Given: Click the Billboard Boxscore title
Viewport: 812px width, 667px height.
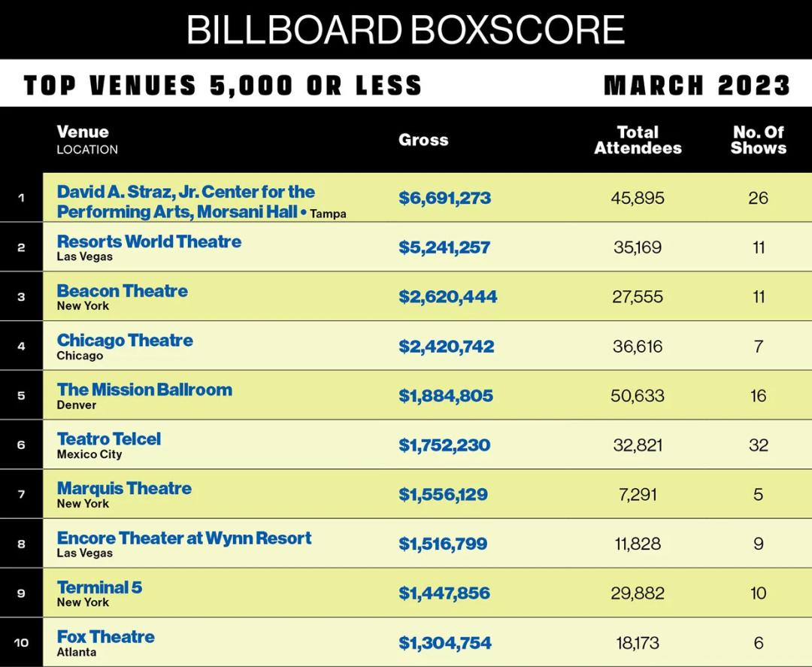Looking at the screenshot, I should coord(405,29).
